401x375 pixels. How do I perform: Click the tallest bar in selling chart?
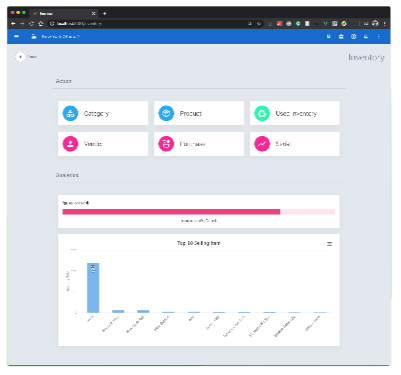coord(93,288)
